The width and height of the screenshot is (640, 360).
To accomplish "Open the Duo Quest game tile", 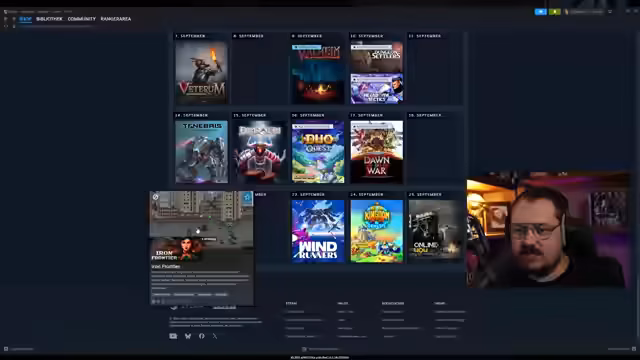I will (318, 152).
